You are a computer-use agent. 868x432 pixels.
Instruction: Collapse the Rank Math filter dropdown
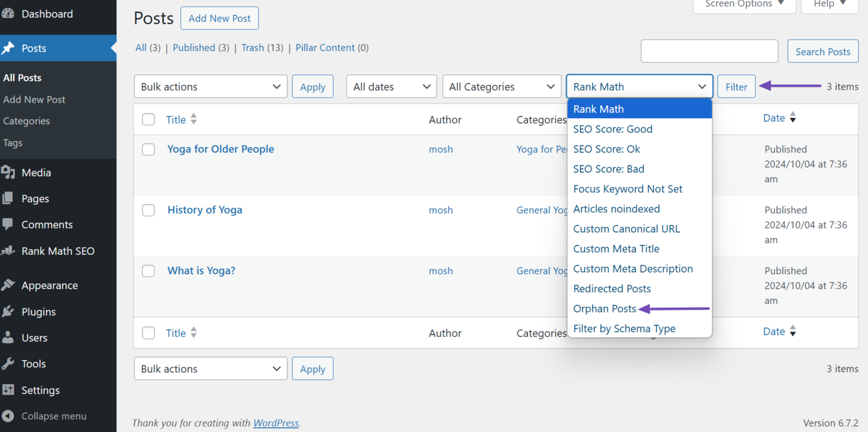coord(640,87)
